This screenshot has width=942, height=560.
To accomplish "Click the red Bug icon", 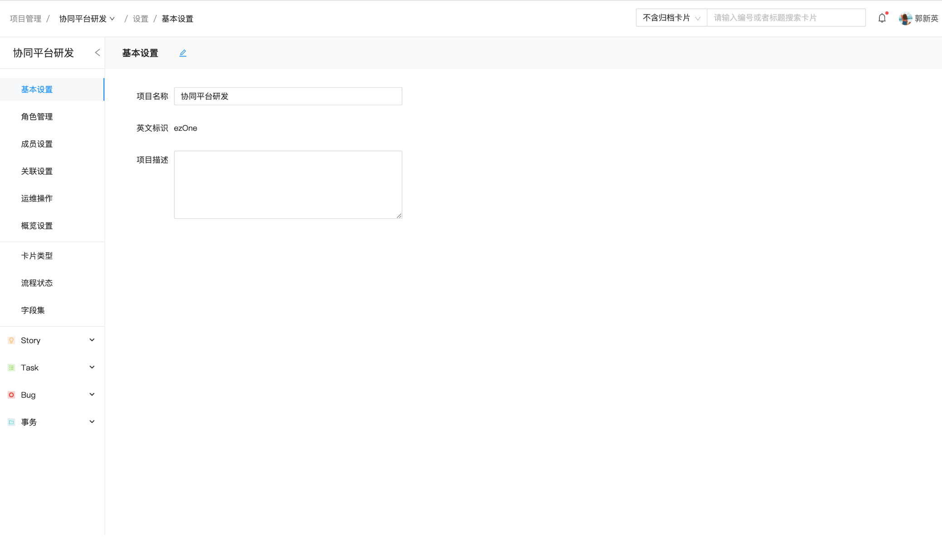I will 11,395.
